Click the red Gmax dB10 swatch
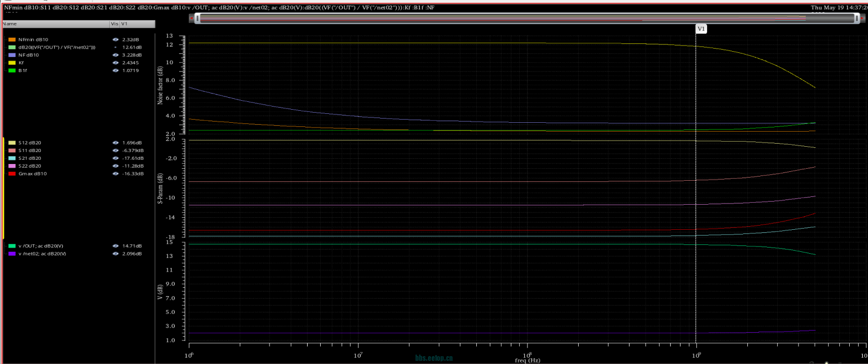868x364 pixels. click(12, 174)
